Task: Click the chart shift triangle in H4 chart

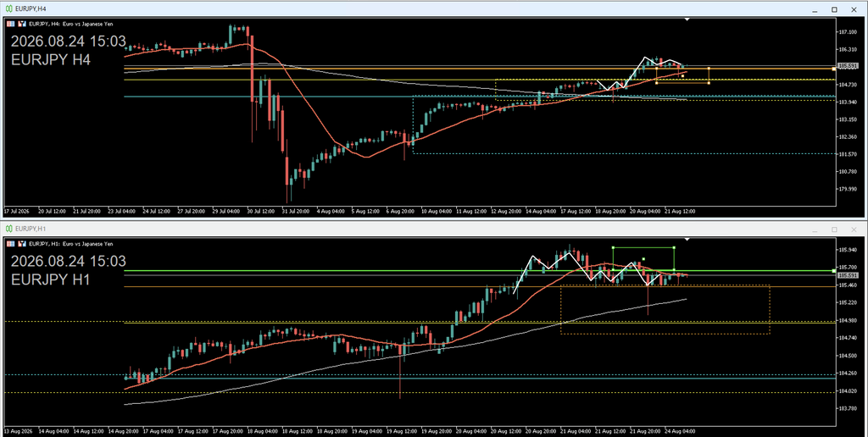Action: click(x=687, y=20)
